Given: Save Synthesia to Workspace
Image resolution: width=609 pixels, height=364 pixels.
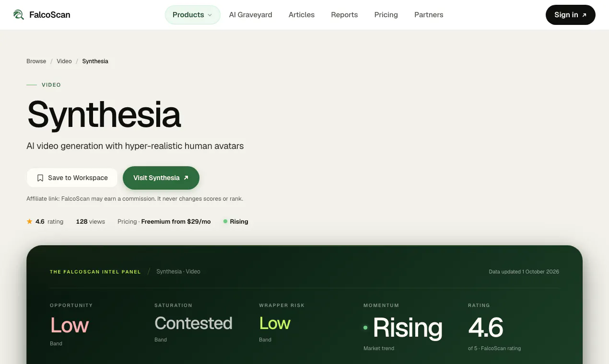Looking at the screenshot, I should 72,178.
